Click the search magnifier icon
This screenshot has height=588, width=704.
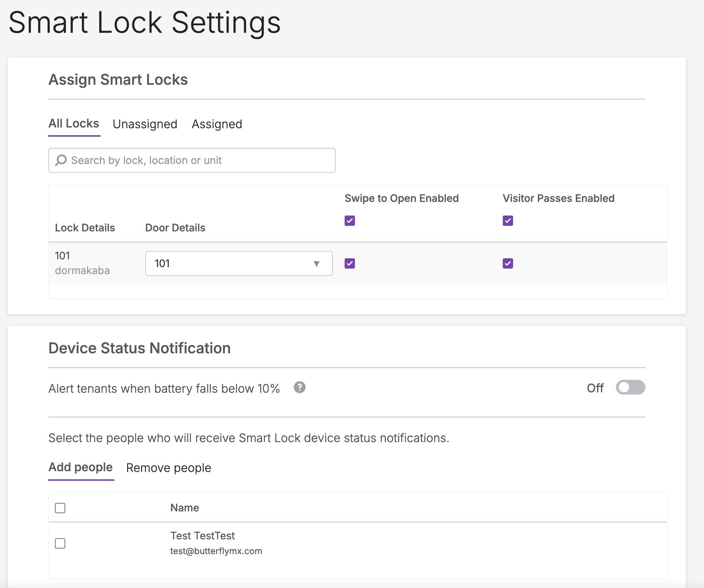click(61, 160)
